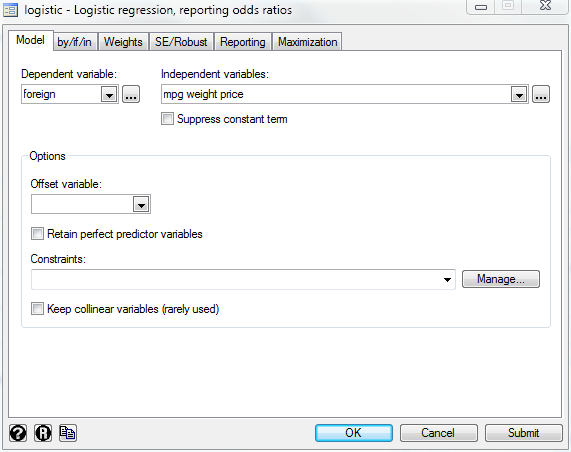Image resolution: width=571 pixels, height=452 pixels.
Task: Switch to the by/if/in tab
Action: (75, 42)
